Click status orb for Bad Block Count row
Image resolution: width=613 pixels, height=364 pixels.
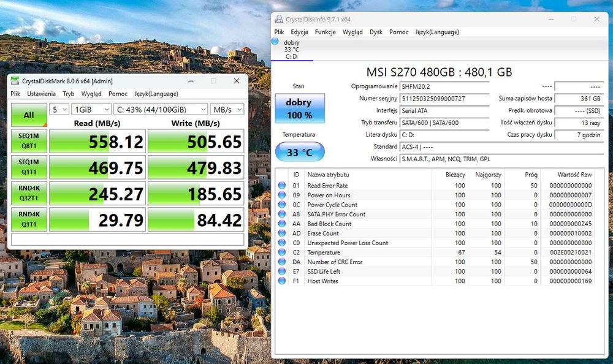pos(282,224)
